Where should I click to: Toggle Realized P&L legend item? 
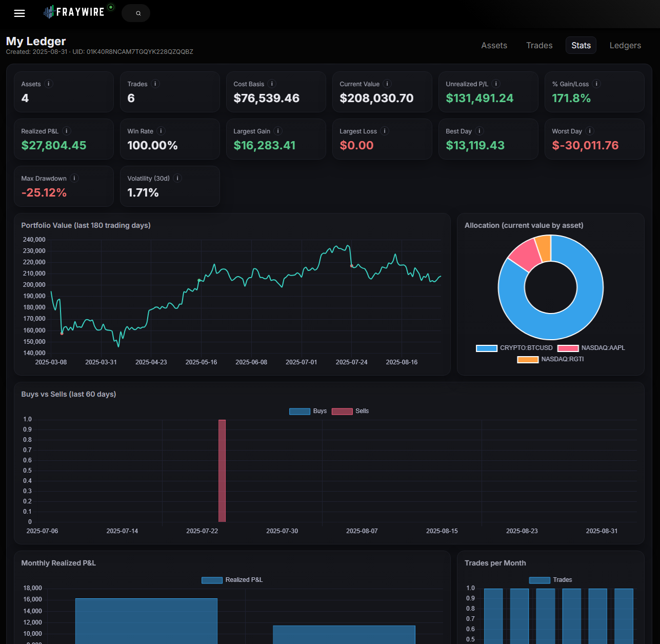click(x=232, y=580)
